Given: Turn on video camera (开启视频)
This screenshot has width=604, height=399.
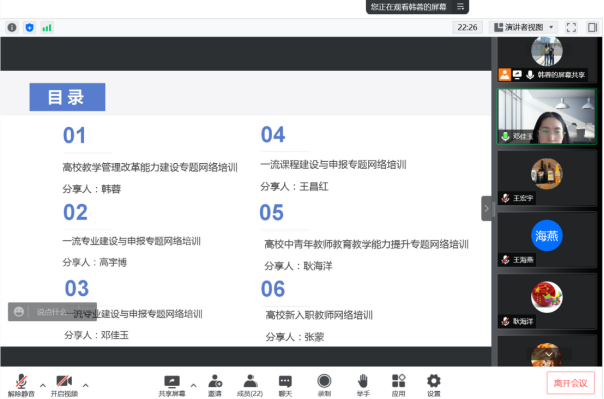Looking at the screenshot, I should coord(64,385).
